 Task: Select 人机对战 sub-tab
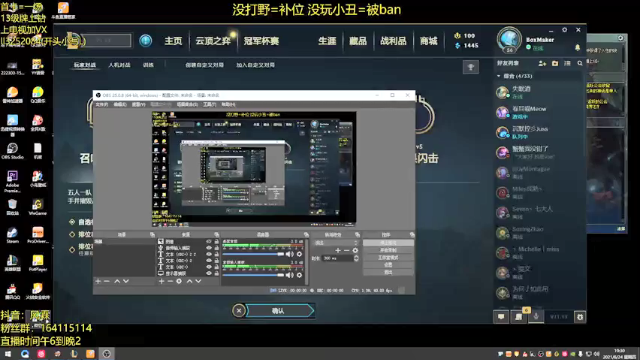119,65
